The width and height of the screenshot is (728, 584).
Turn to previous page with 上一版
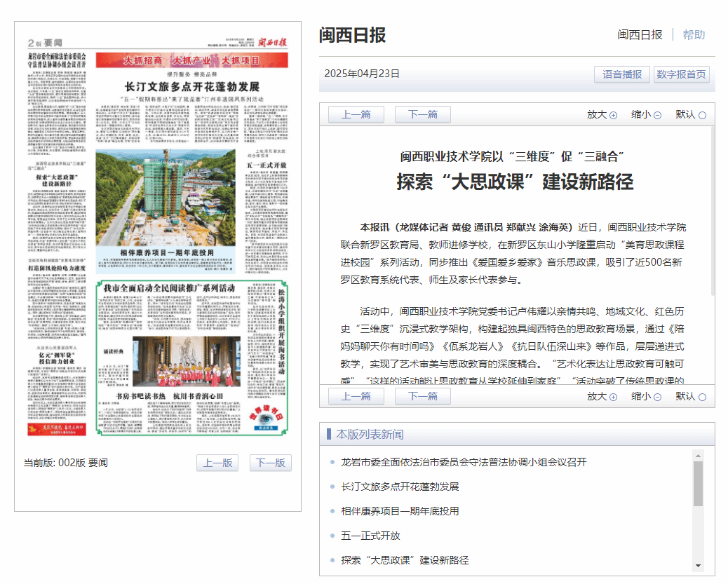pos(217,463)
